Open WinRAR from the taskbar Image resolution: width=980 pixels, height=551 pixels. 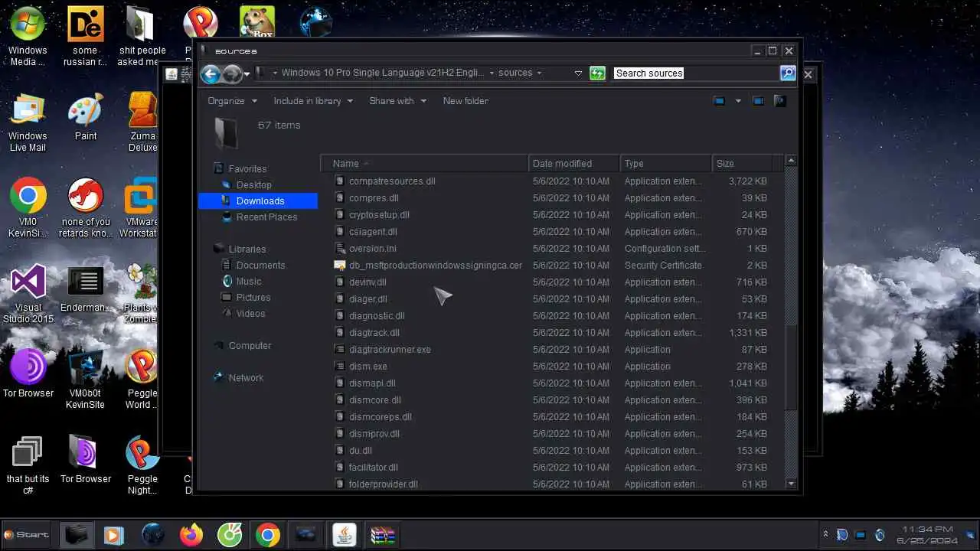click(383, 534)
